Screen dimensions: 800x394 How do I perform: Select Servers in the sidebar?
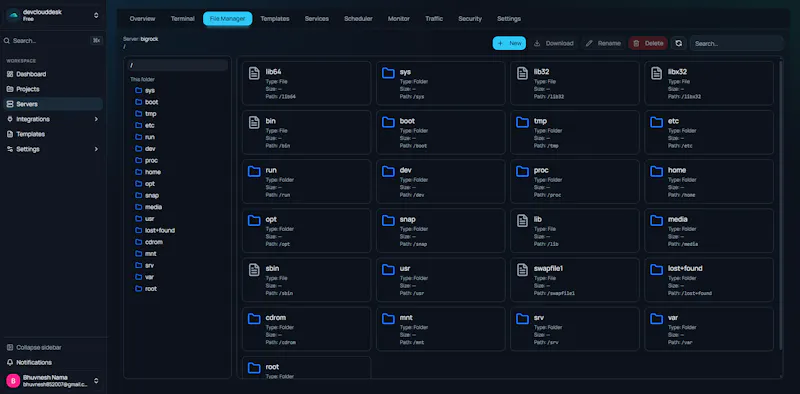tap(53, 104)
